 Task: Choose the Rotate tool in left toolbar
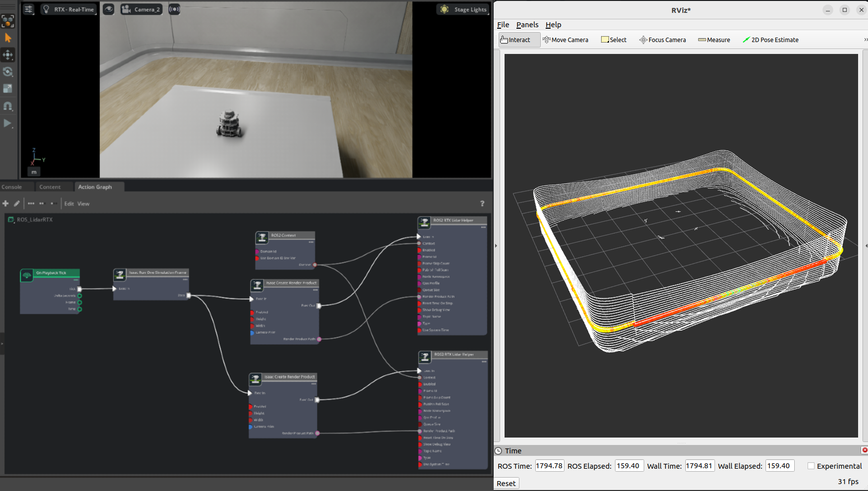(8, 72)
